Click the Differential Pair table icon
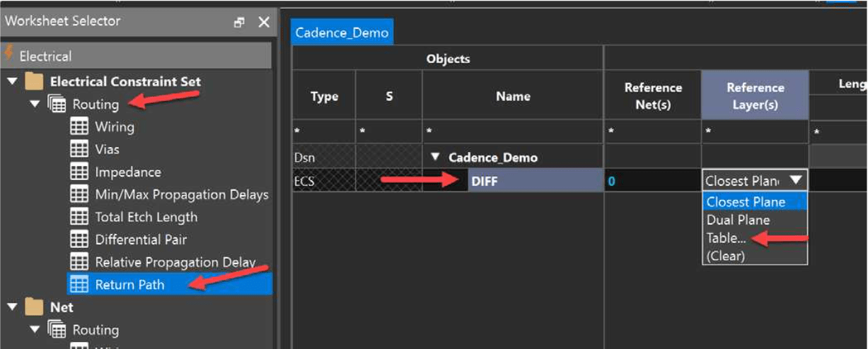The height and width of the screenshot is (349, 868). coord(79,240)
